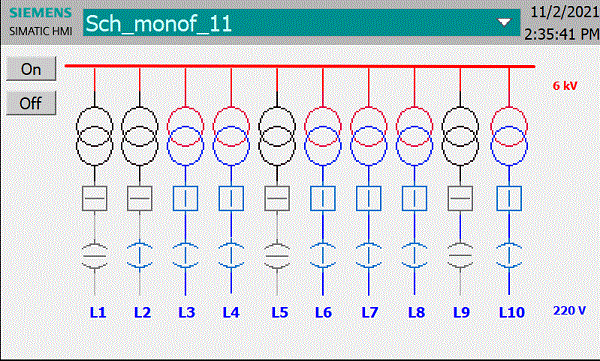Click the date and time display
Viewport: 600px width, 361px height.
click(x=561, y=23)
